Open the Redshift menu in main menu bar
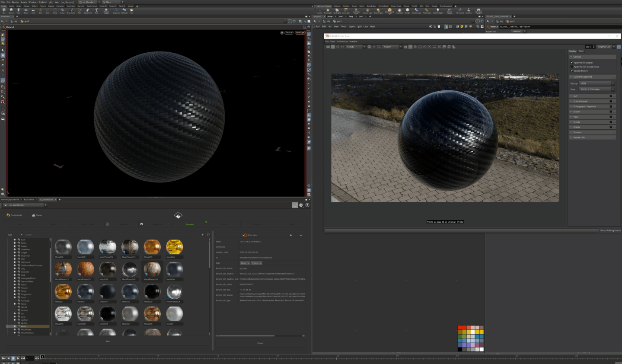Image resolution: width=622 pixels, height=364 pixels. pos(43,2)
